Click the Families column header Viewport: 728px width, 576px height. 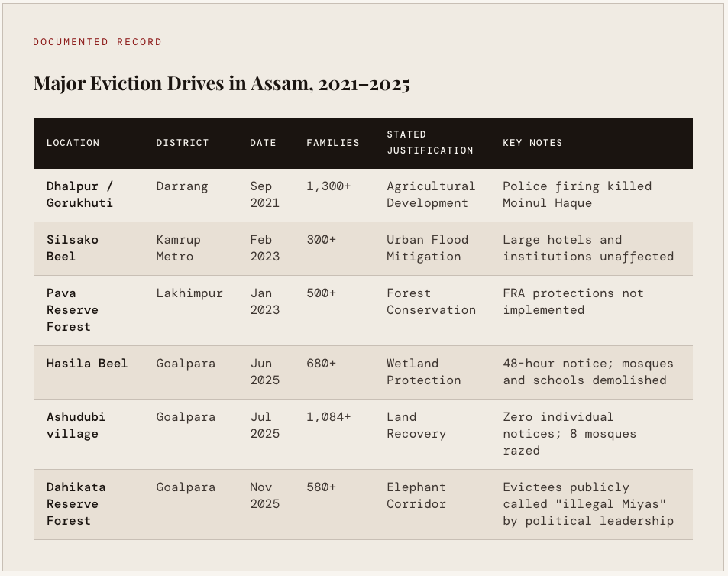tap(332, 143)
